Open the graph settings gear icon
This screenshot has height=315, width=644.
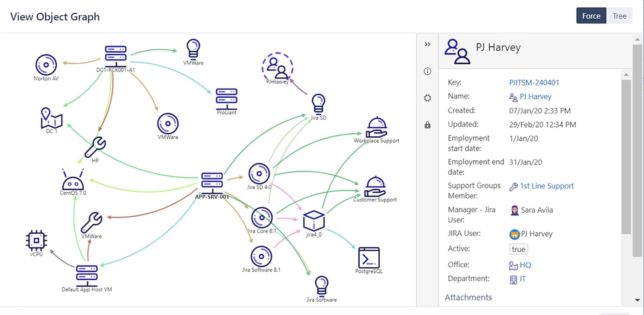click(427, 98)
